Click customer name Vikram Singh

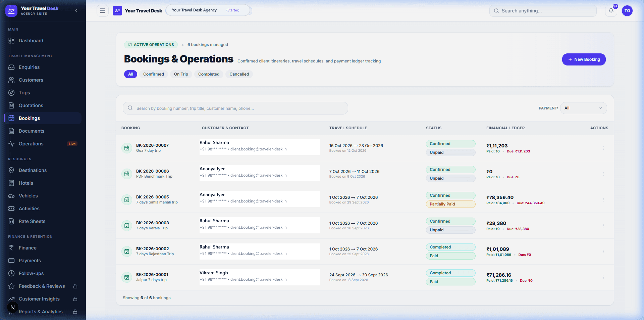pyautogui.click(x=214, y=273)
